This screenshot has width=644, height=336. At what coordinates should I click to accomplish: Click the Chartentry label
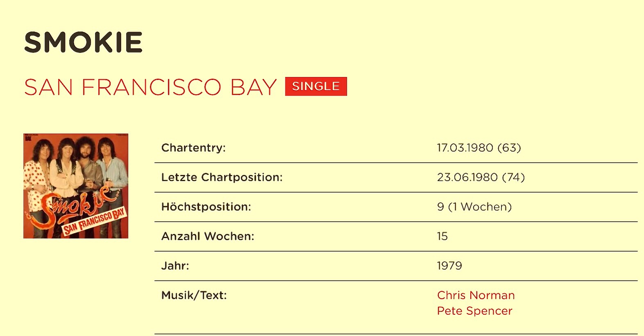pos(193,148)
